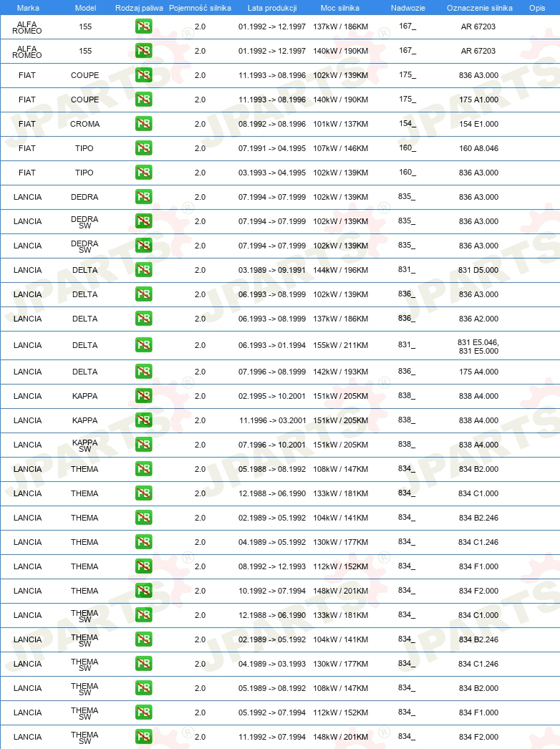
Task: Click production years 03.1989 -> 09.1991
Action: click(272, 270)
